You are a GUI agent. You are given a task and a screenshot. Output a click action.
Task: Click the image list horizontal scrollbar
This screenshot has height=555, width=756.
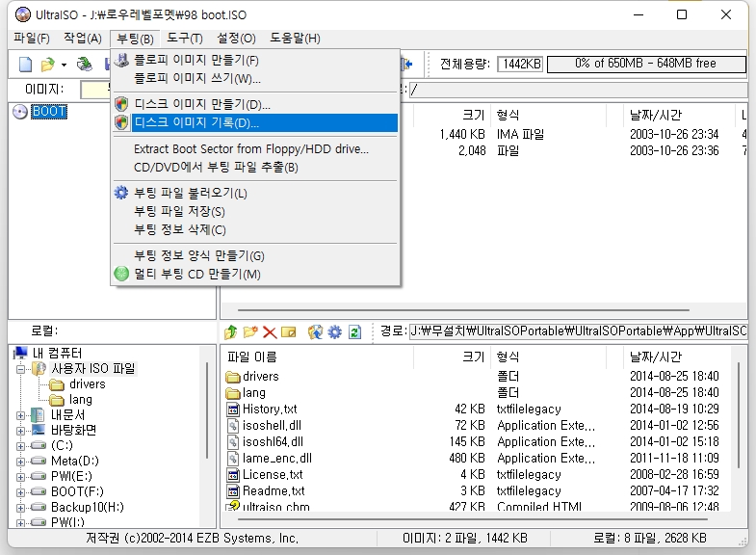click(463, 310)
